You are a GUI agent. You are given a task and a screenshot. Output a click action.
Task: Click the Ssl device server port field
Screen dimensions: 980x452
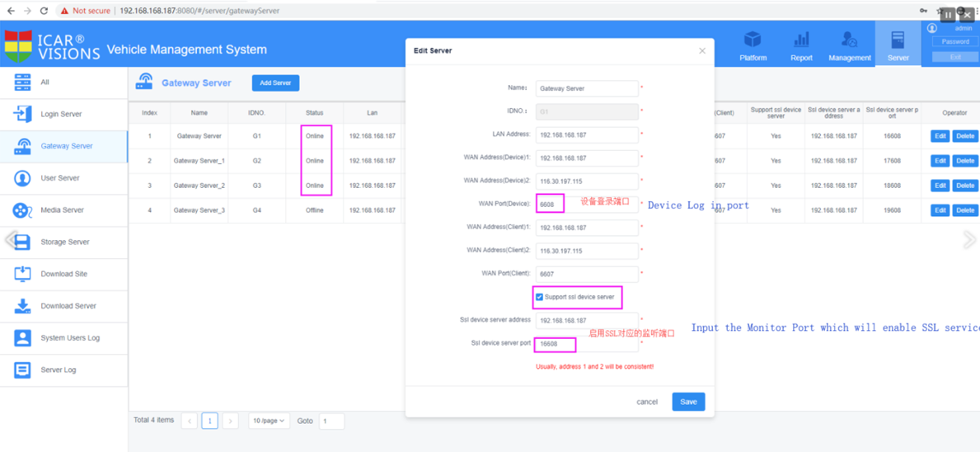(x=587, y=343)
